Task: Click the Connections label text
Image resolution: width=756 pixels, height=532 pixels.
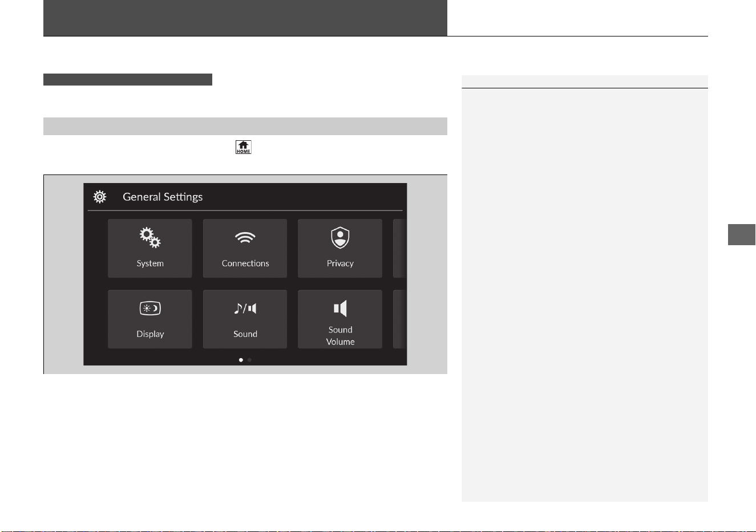Action: coord(245,263)
